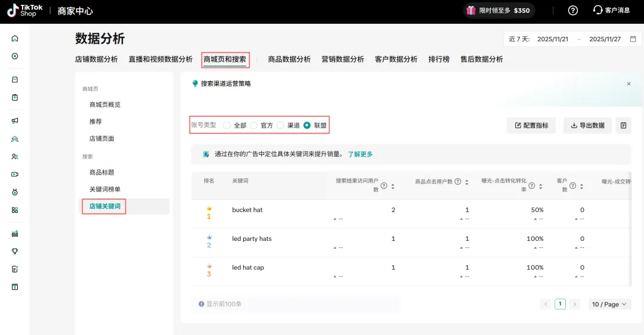The width and height of the screenshot is (644, 335).
Task: Click the megaphone marketing icon in sidebar
Action: coord(15,121)
